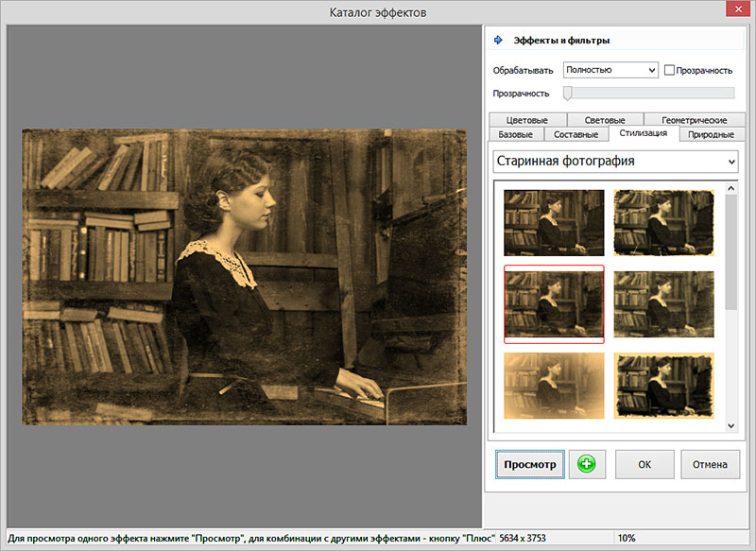
Task: Select the top-left vintage photo preset thumbnail
Action: coord(553,222)
